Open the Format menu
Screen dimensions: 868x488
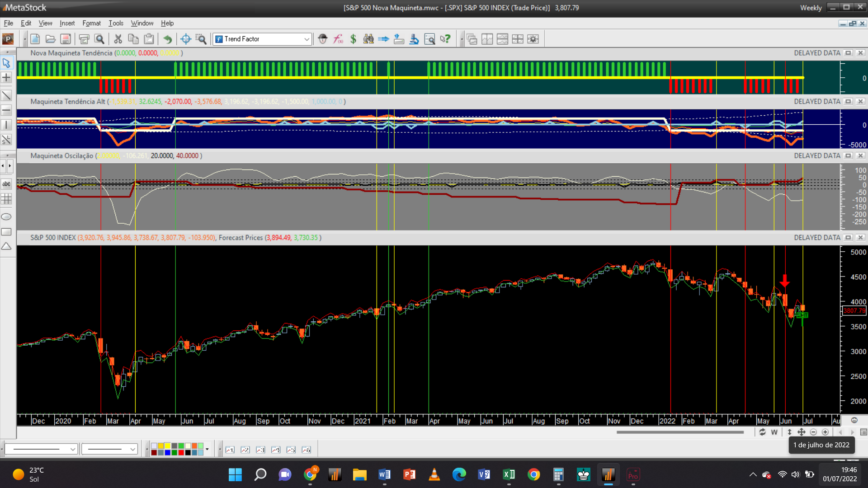pos(91,23)
